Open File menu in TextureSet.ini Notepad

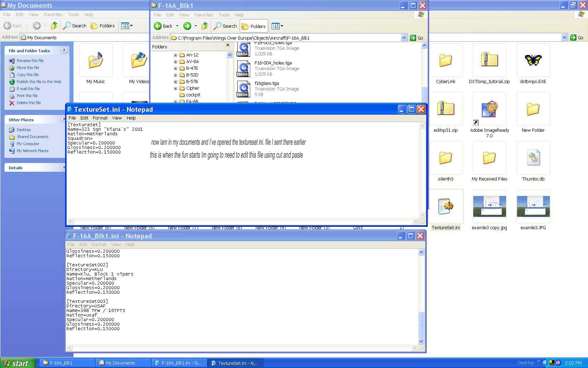72,118
